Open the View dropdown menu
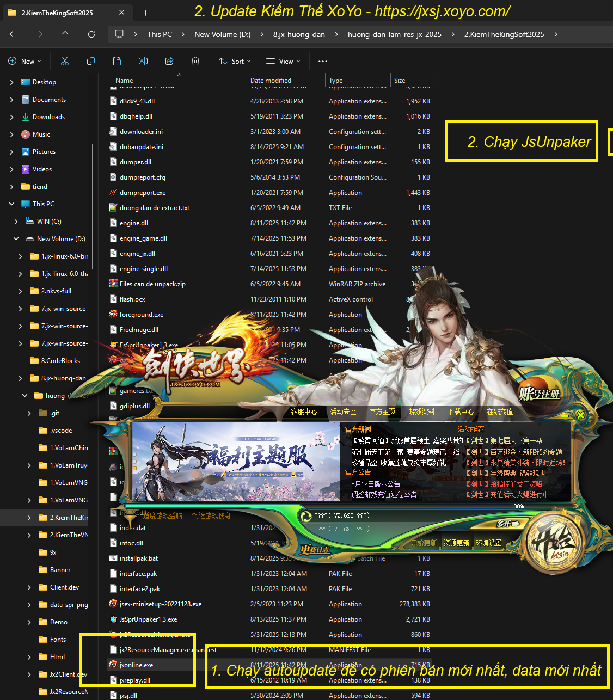This screenshot has height=700, width=613. point(283,61)
